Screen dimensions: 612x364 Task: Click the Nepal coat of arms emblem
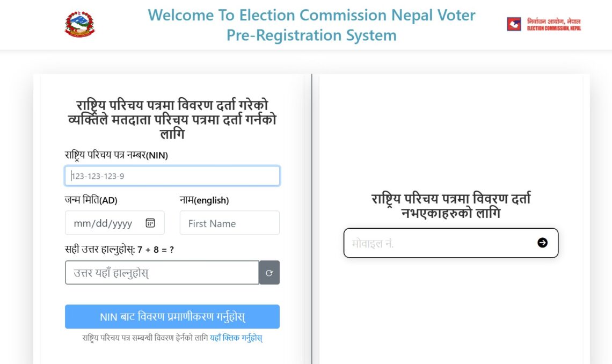click(80, 24)
